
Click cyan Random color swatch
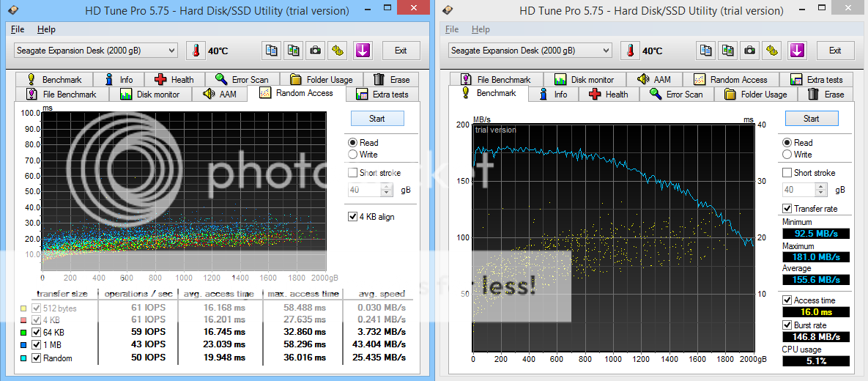[x=23, y=358]
